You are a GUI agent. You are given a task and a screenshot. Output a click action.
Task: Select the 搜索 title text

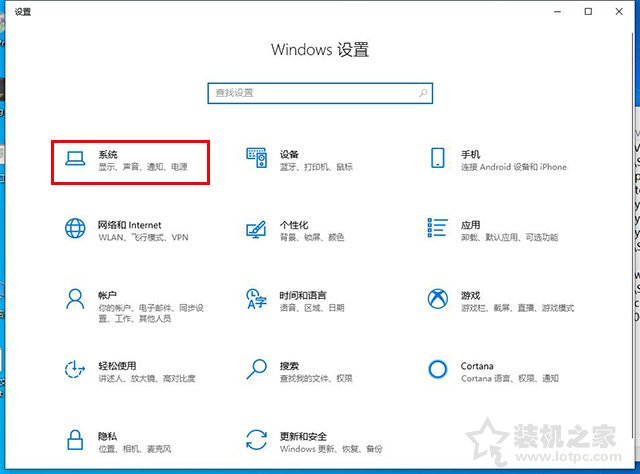tap(289, 366)
